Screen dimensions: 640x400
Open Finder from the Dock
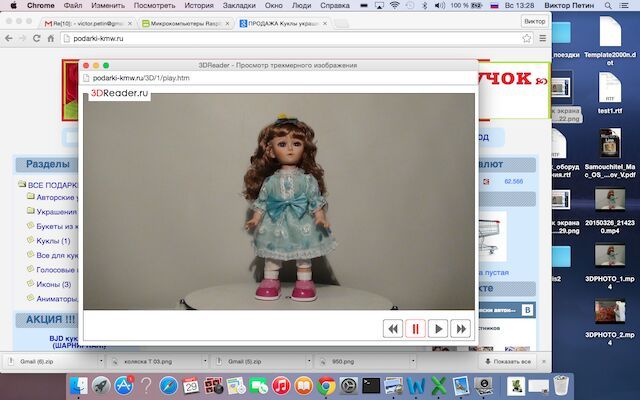[79, 386]
